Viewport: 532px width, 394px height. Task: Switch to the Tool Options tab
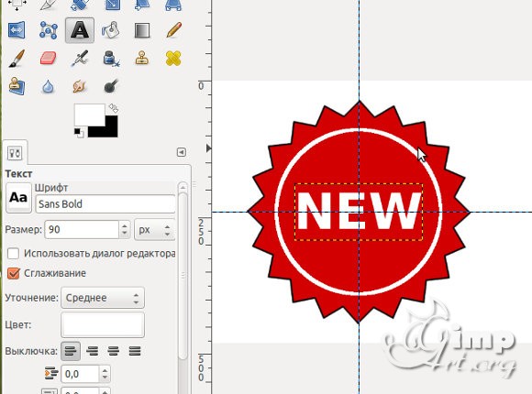[x=15, y=153]
